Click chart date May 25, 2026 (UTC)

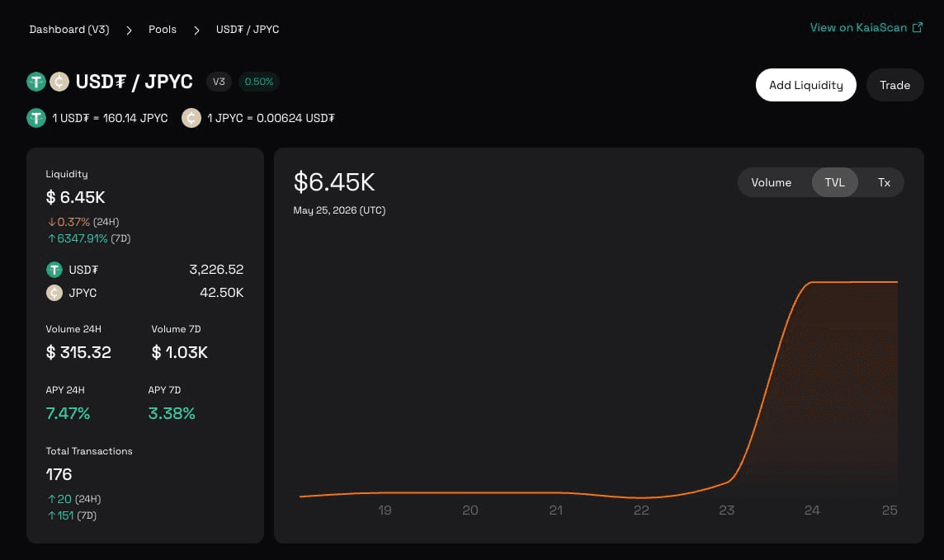pos(339,210)
